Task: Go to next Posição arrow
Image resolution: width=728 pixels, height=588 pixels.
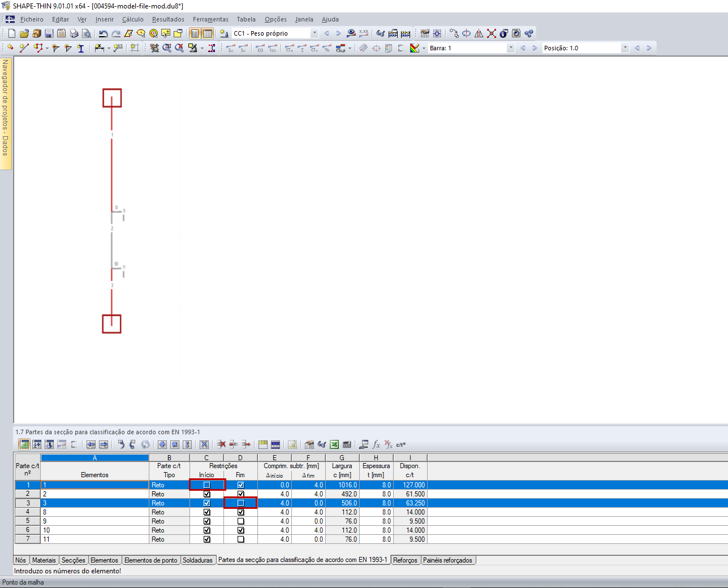Action: tap(649, 48)
